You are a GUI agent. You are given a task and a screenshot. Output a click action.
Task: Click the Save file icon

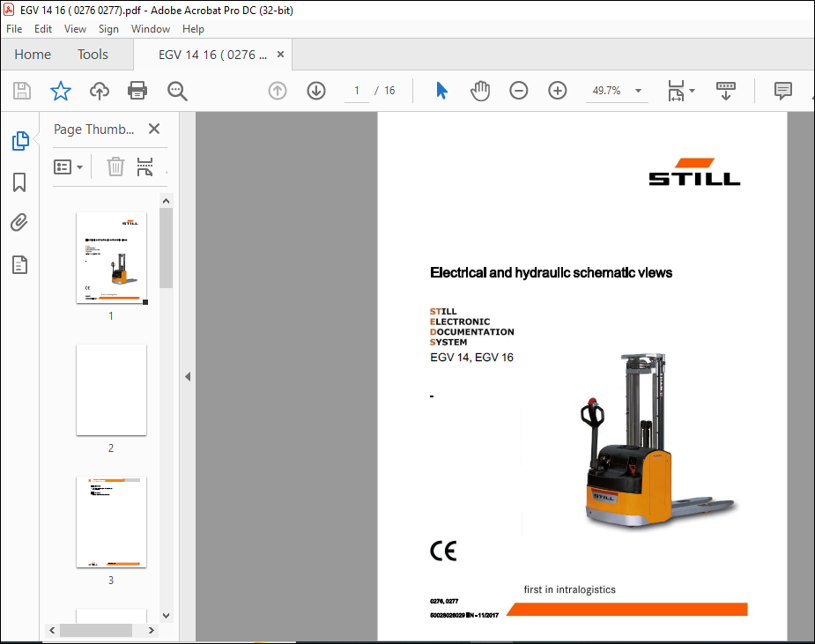pos(22,91)
